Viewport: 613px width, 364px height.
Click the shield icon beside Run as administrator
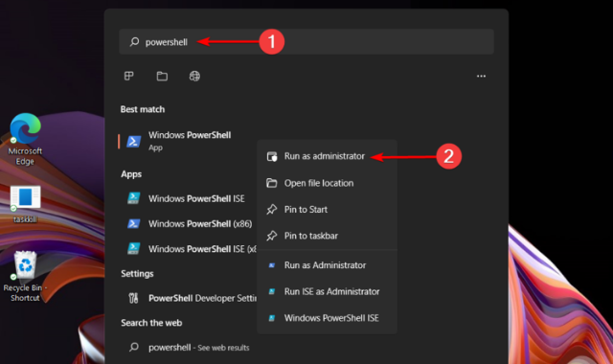[x=272, y=156]
